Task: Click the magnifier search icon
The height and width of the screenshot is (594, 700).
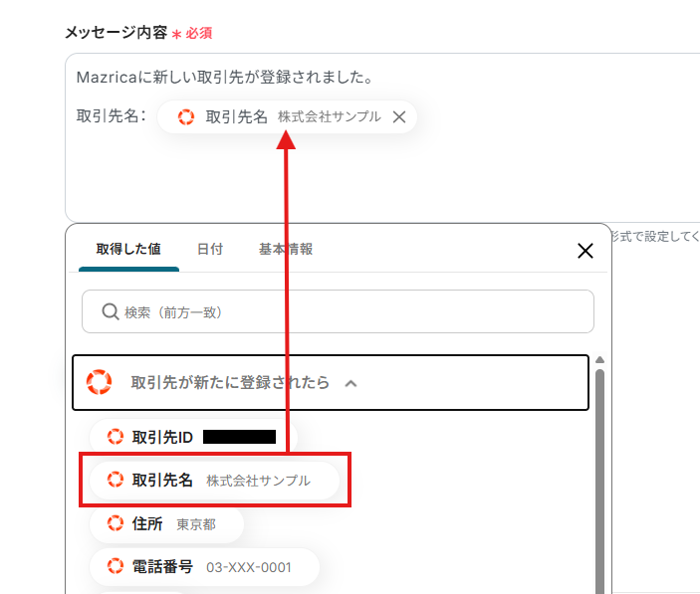Action: [x=111, y=311]
